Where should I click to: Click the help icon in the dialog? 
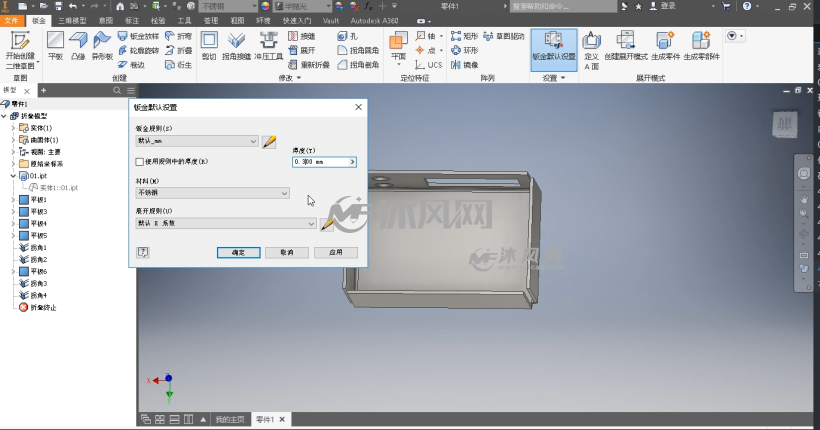143,253
